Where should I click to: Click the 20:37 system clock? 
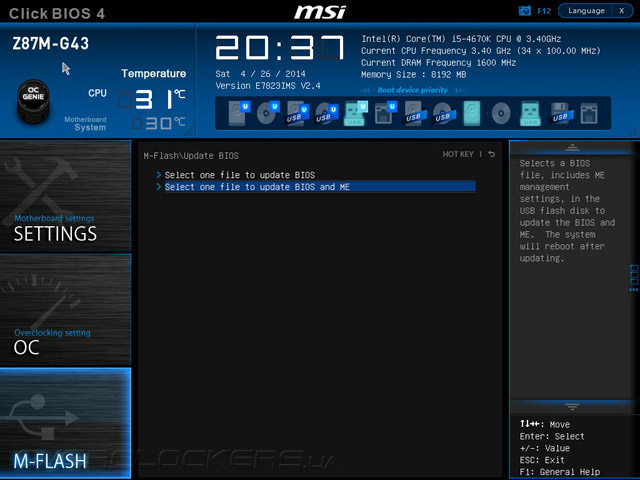click(280, 48)
